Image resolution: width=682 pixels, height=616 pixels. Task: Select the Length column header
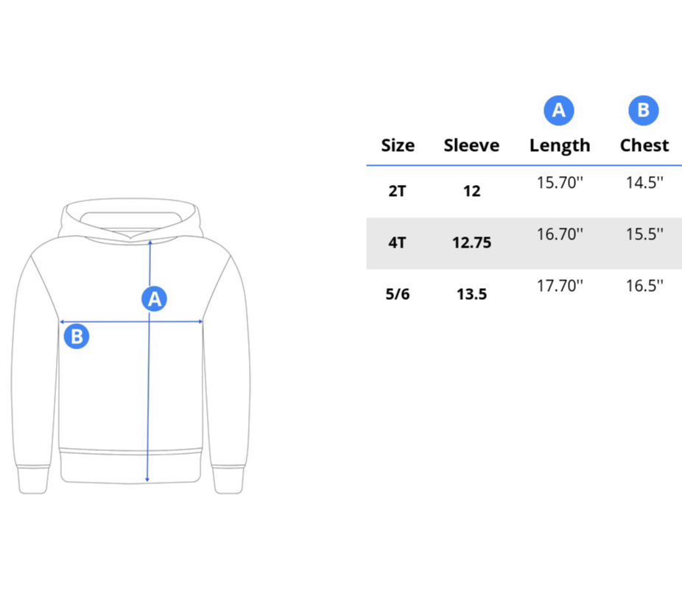coord(560,146)
